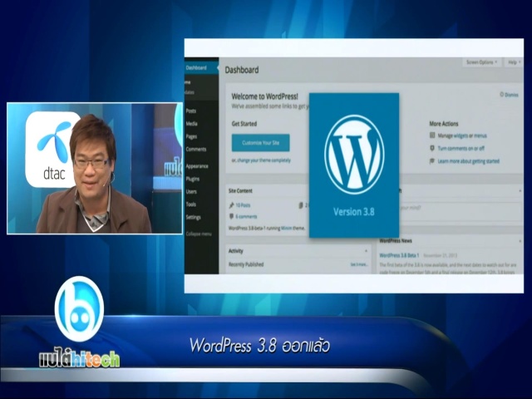
Task: Expand the Help dropdown
Action: (514, 62)
